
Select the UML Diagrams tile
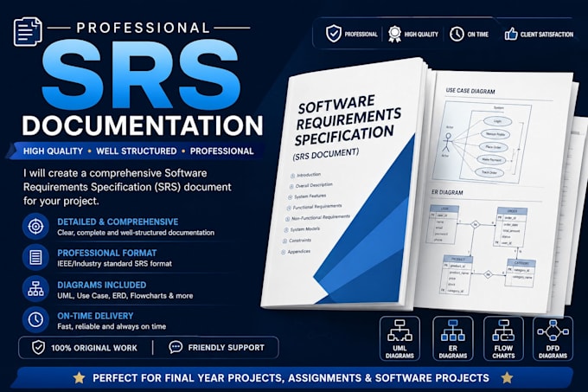click(x=399, y=338)
